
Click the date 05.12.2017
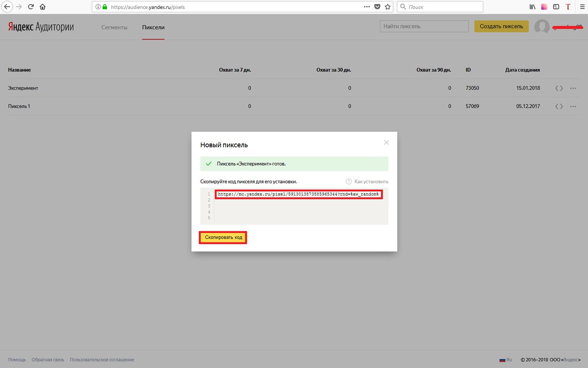[528, 106]
